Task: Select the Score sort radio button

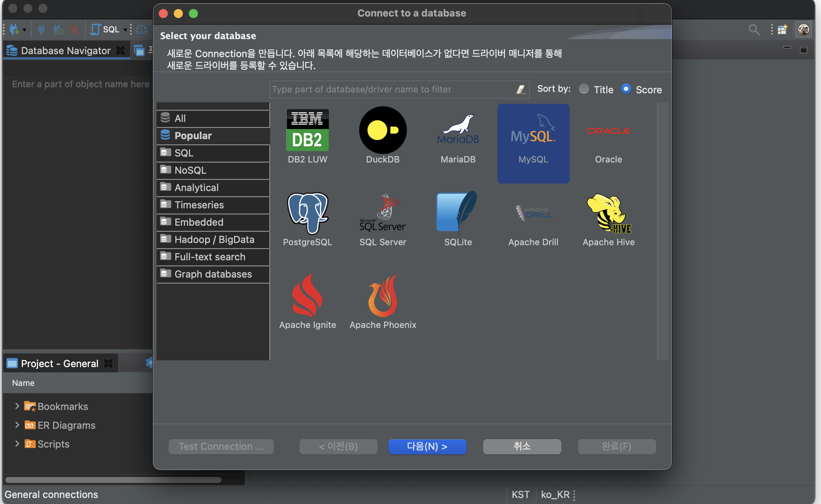Action: [626, 89]
